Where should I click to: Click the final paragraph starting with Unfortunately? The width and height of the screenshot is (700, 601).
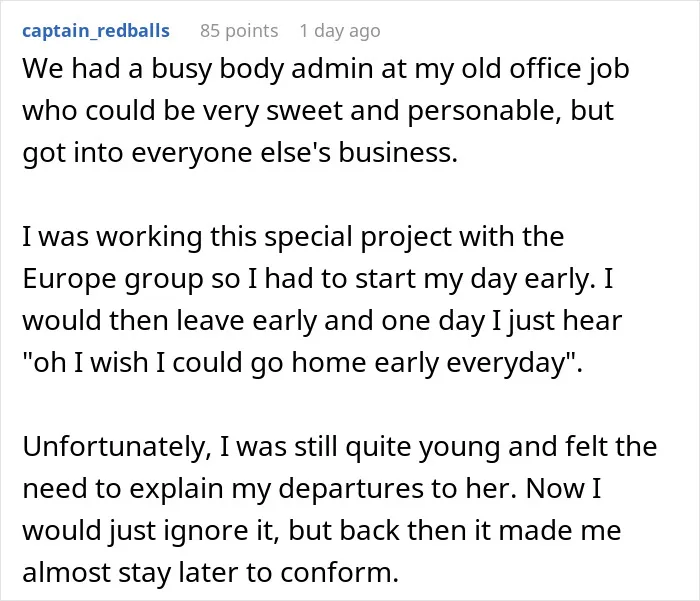pyautogui.click(x=339, y=509)
